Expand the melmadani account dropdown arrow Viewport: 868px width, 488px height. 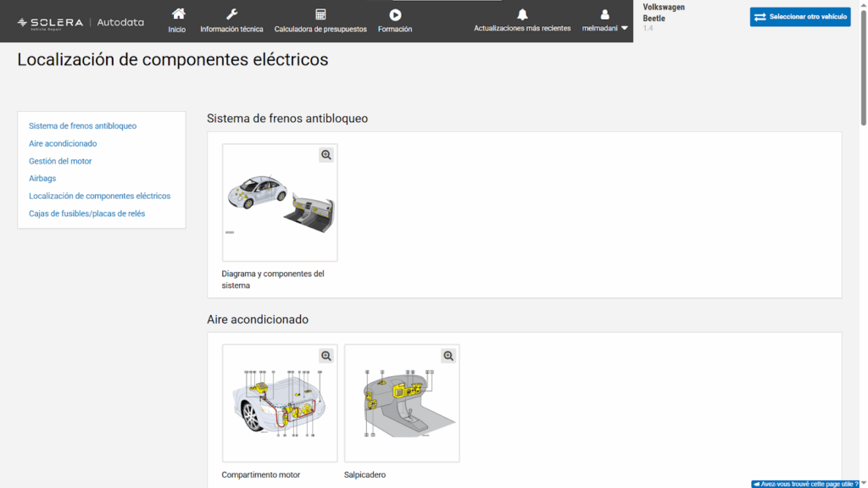pyautogui.click(x=625, y=26)
